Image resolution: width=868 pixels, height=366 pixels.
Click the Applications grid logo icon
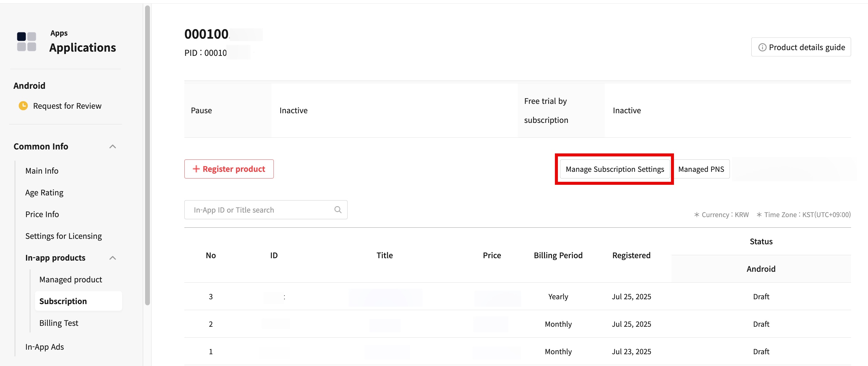[x=27, y=41]
